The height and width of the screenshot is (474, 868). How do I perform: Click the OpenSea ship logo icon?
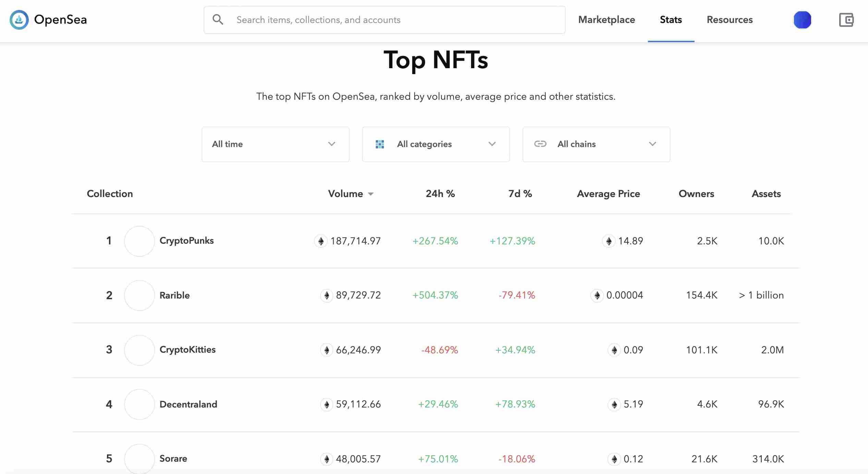click(x=19, y=20)
